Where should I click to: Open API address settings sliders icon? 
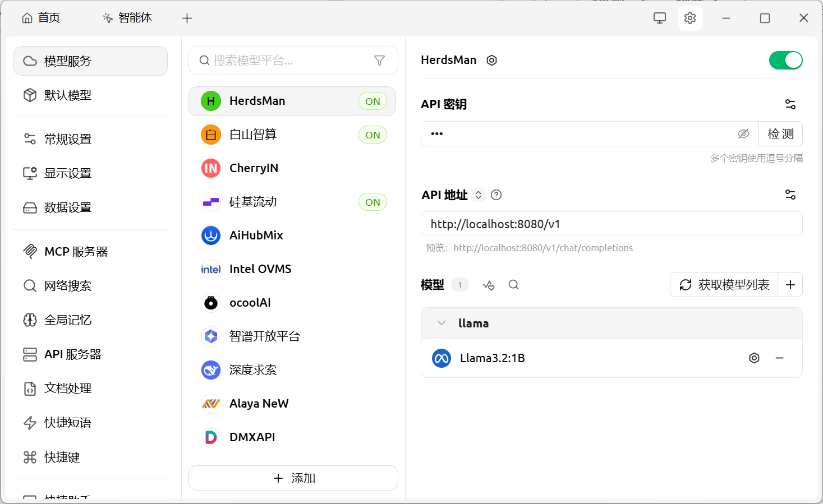coord(790,195)
